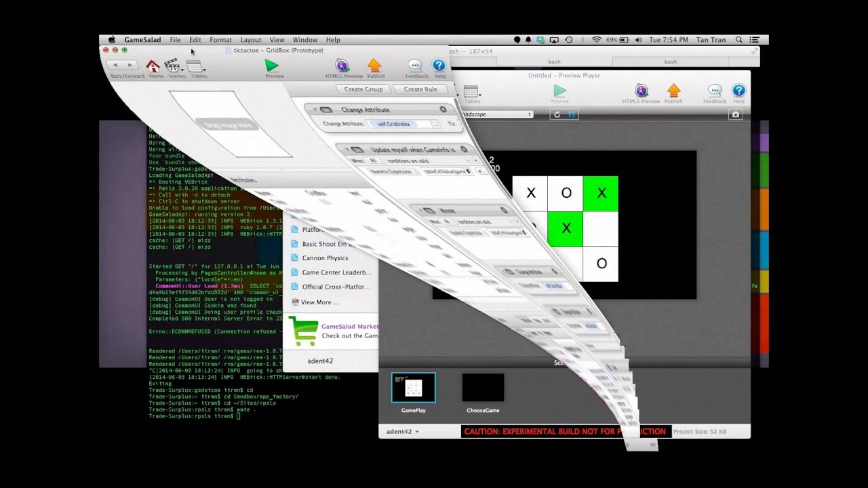Click green Preview play icon in GridBox toolbar
Screen dimensions: 868x488
click(x=272, y=66)
